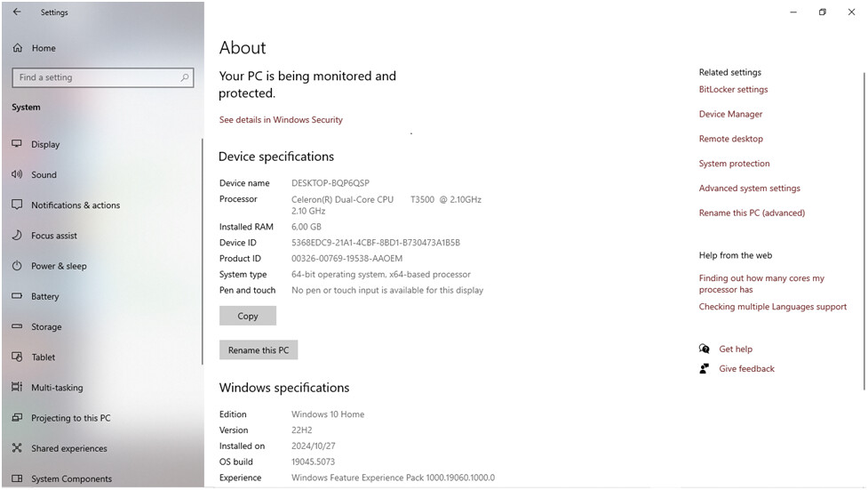Click the Give feedback link
Viewport: 868px width, 490px height.
(746, 368)
